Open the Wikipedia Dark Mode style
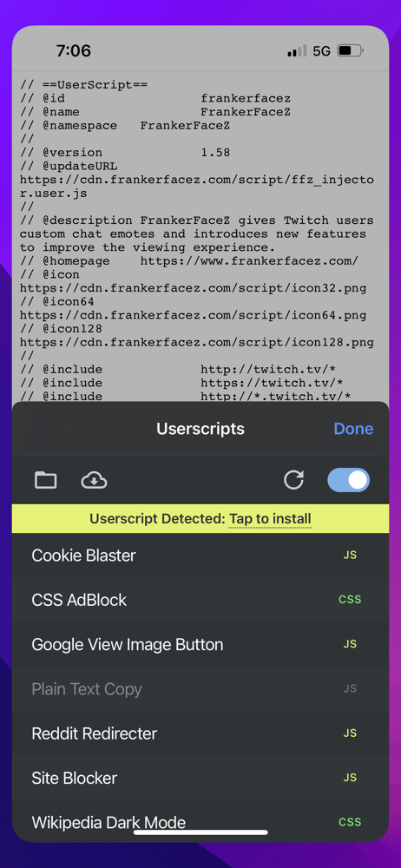The image size is (401, 868). 200,822
